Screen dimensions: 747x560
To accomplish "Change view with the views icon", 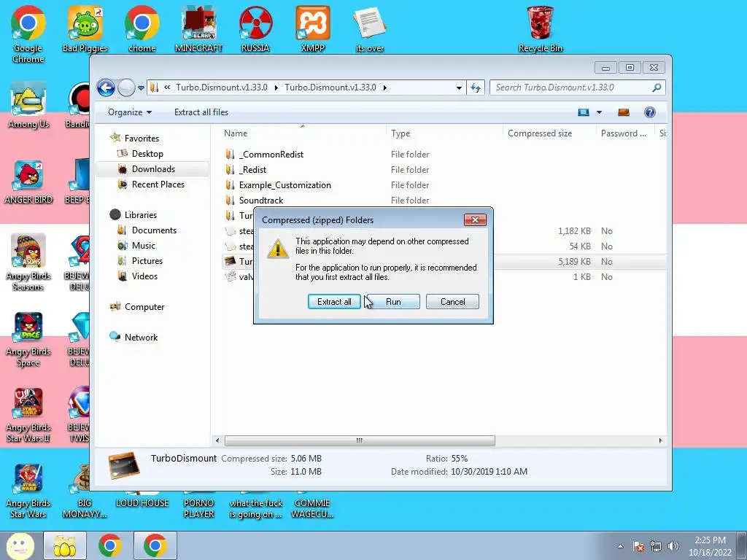I will point(584,112).
